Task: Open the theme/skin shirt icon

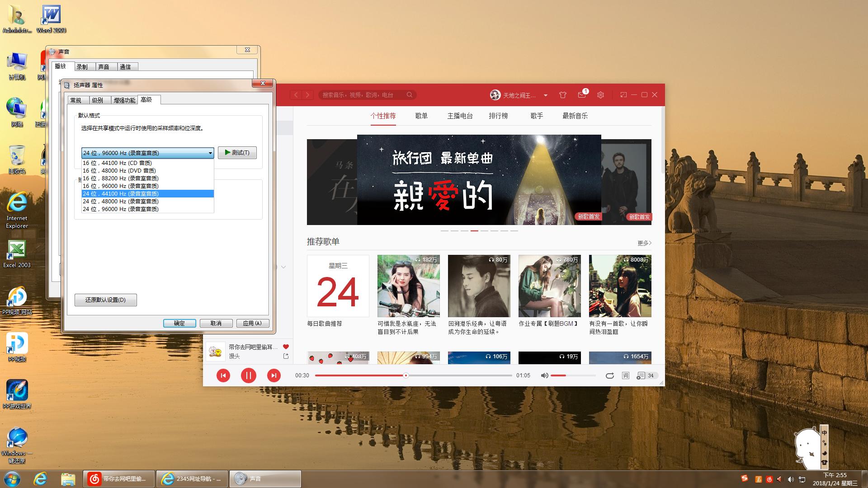Action: point(562,95)
